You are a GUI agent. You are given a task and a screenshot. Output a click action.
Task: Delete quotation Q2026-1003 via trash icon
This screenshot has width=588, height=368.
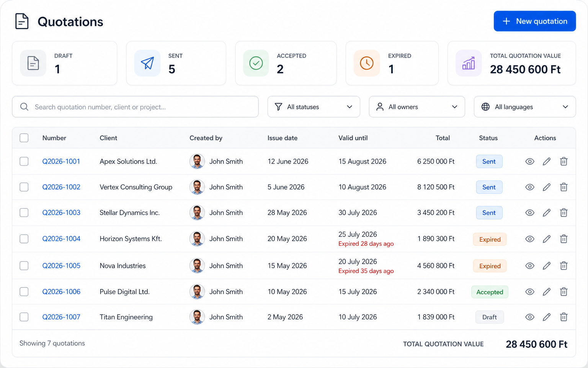564,213
